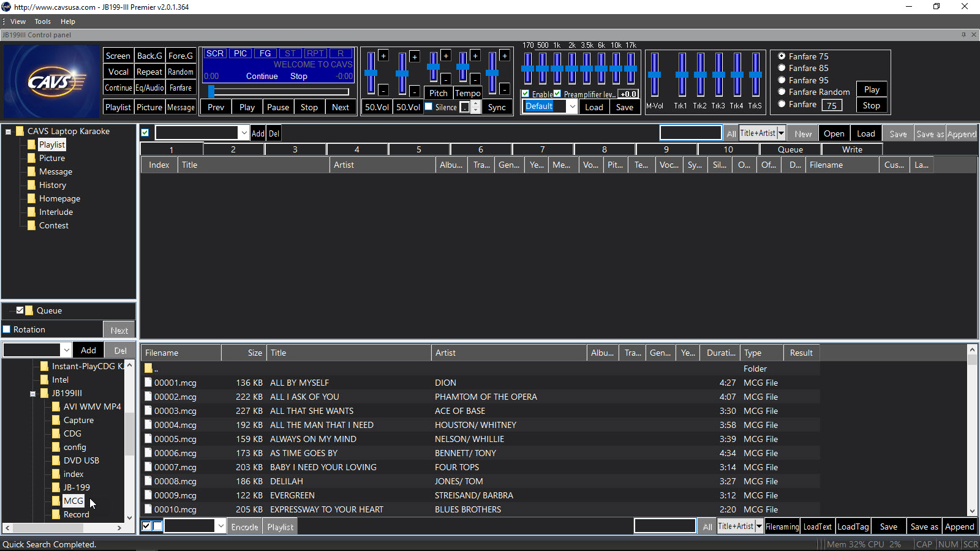Click the playlist search input field
The width and height of the screenshot is (980, 551).
click(691, 133)
